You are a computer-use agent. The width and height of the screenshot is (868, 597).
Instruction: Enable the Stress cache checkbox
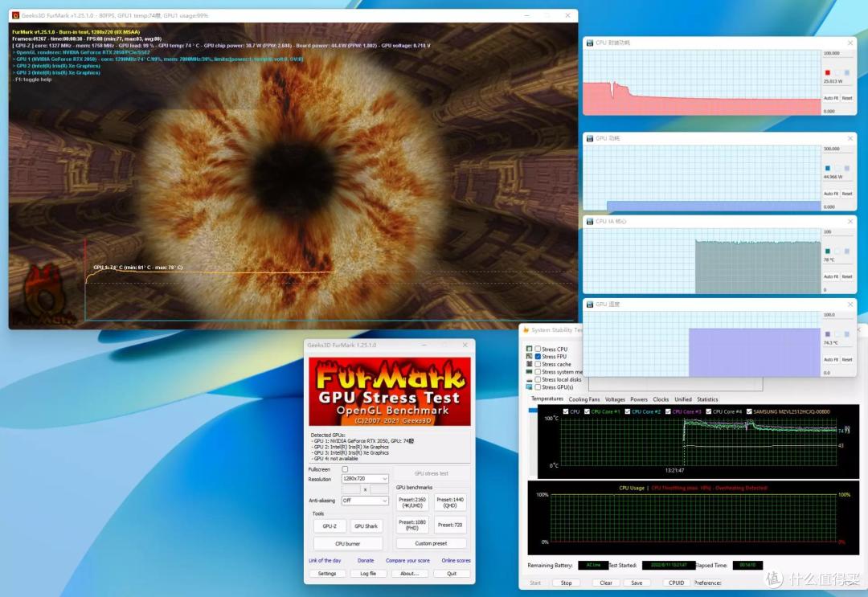(538, 364)
